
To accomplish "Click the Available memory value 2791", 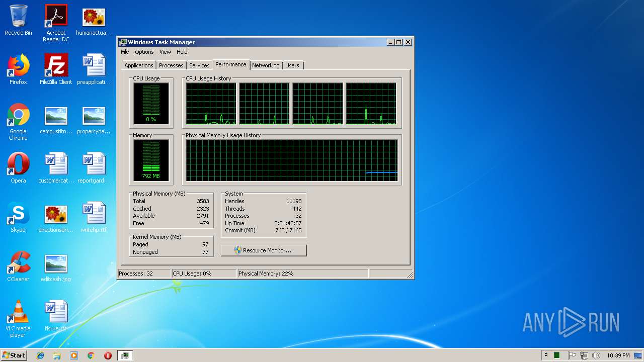I will (x=203, y=216).
